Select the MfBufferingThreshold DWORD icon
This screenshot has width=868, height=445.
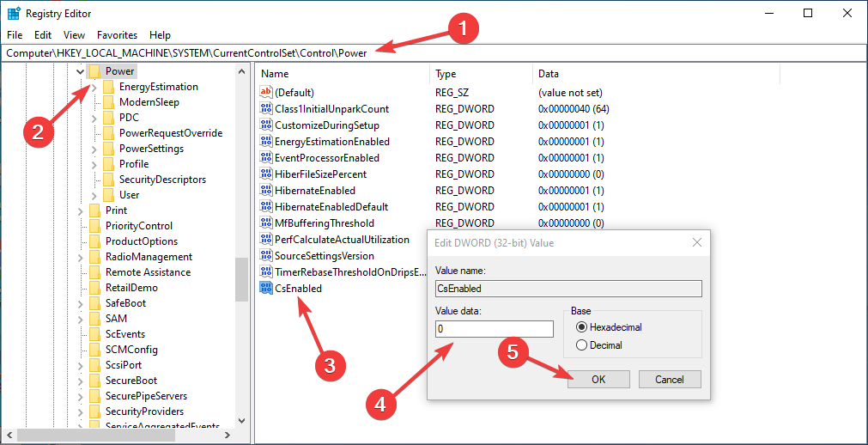[x=266, y=223]
